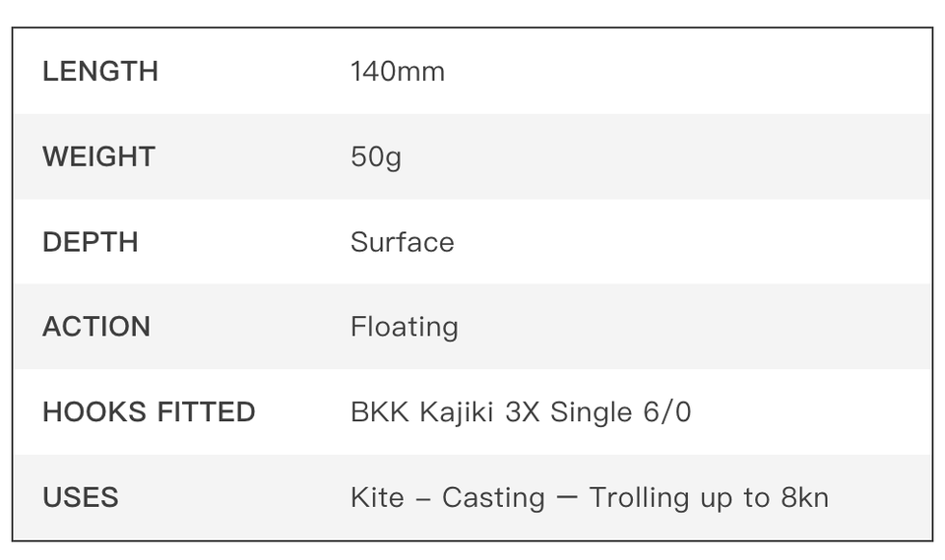
Task: Click the USES row label
Action: [x=81, y=498]
